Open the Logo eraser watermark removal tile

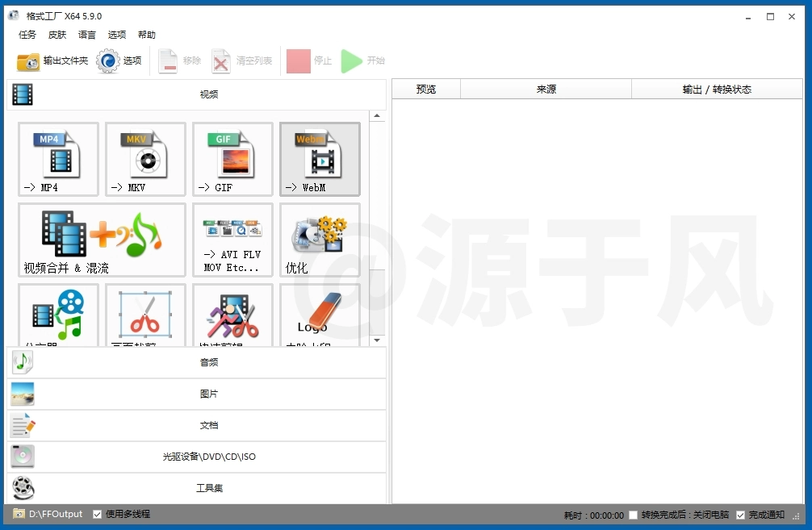pos(320,315)
